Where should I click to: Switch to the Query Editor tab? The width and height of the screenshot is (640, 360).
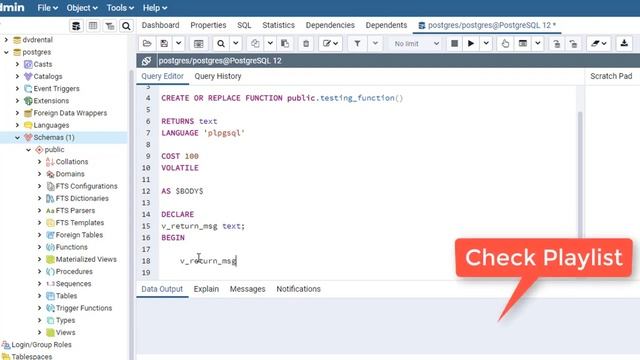pyautogui.click(x=162, y=76)
